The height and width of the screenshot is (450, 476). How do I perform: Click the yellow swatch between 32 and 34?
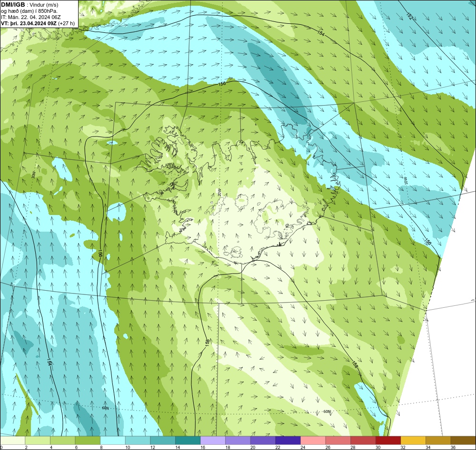point(413,440)
